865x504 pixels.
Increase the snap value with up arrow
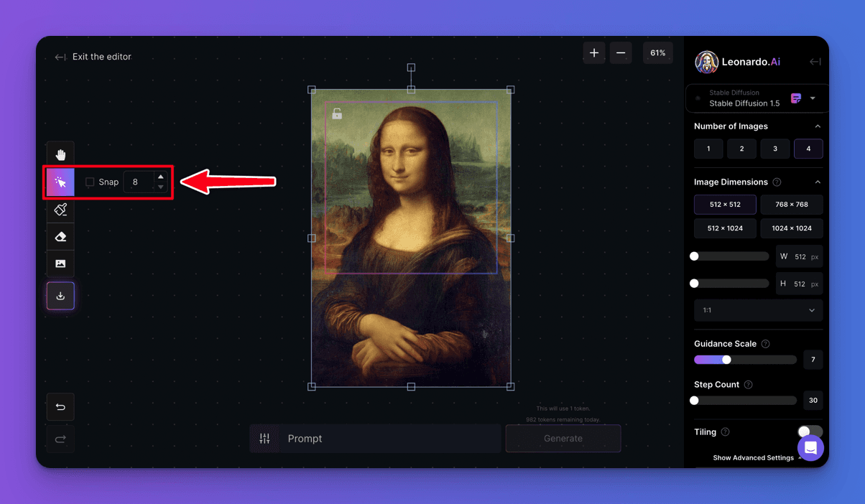[x=161, y=177]
